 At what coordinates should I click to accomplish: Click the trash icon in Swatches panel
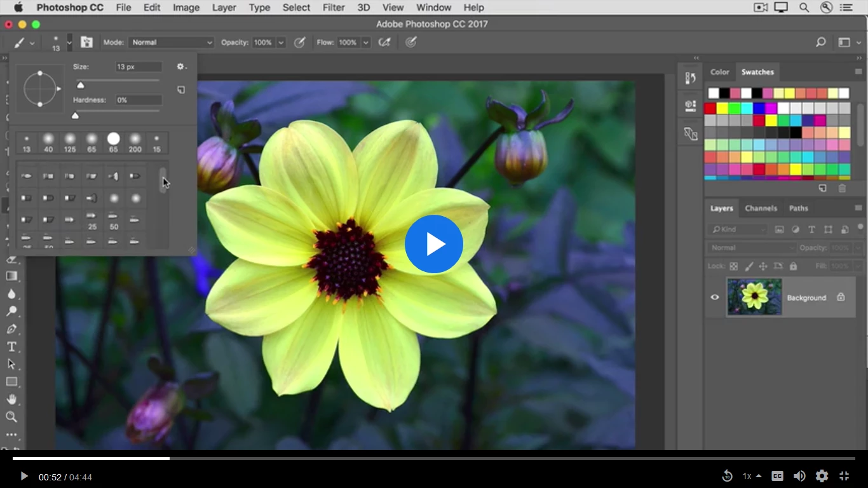coord(842,188)
